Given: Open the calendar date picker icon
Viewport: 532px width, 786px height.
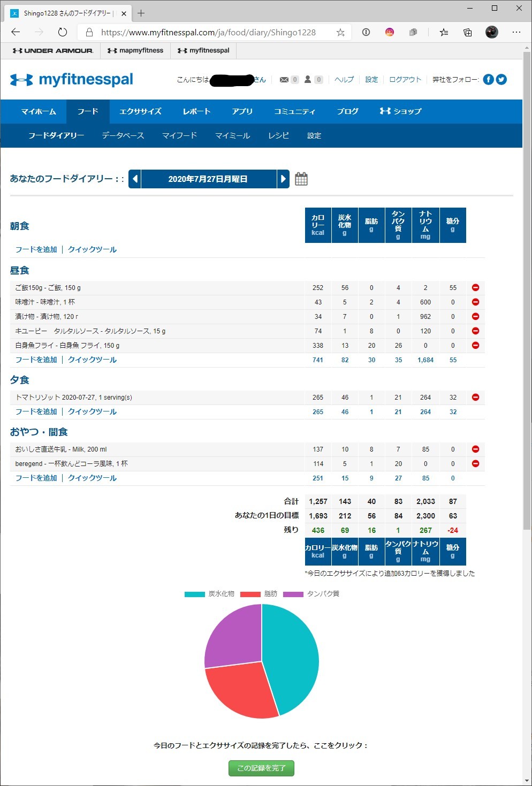Looking at the screenshot, I should tap(301, 179).
